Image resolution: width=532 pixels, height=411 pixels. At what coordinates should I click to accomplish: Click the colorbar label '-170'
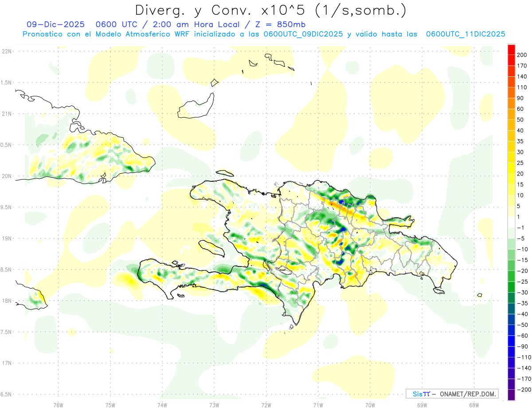click(x=524, y=379)
